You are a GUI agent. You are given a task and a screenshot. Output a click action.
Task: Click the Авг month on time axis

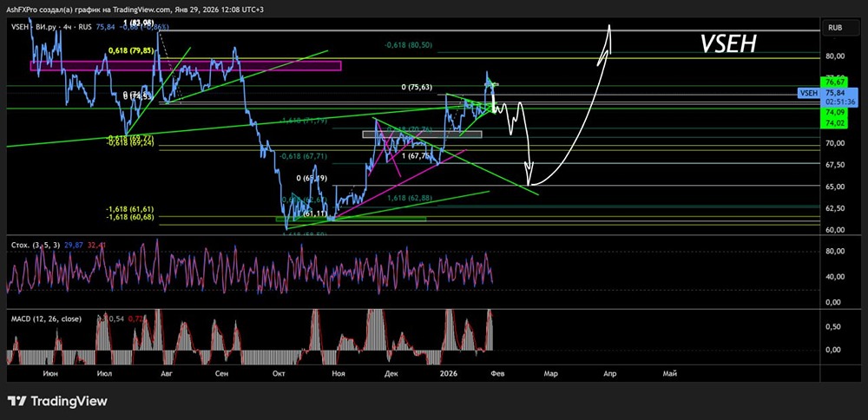(166, 373)
